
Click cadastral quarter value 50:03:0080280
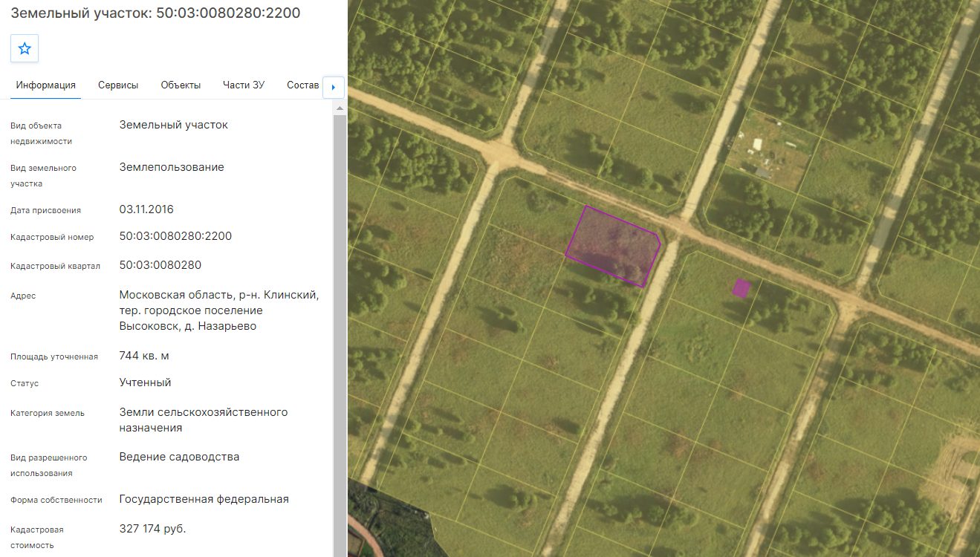click(x=160, y=265)
